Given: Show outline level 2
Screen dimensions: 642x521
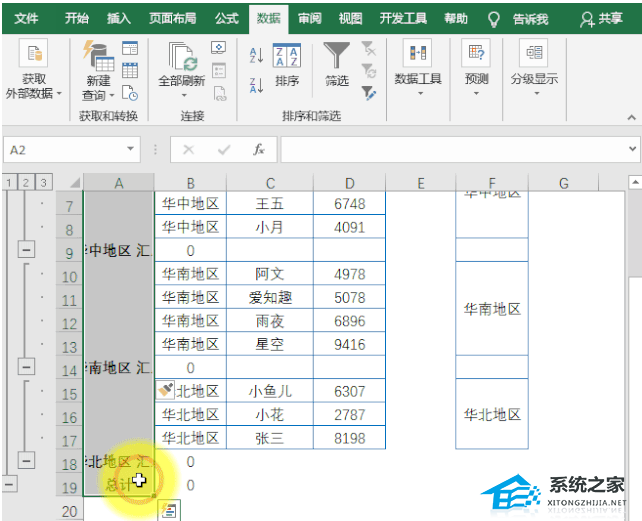Looking at the screenshot, I should click(26, 182).
